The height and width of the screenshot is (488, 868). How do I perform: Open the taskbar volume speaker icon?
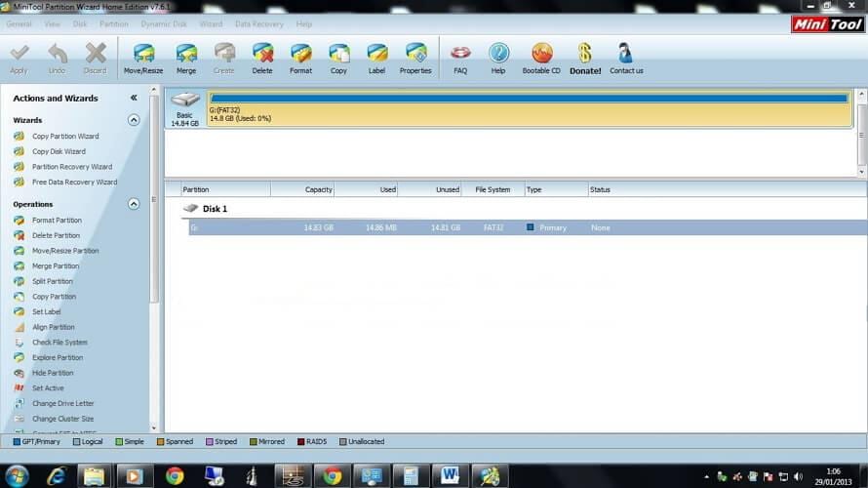[798, 476]
